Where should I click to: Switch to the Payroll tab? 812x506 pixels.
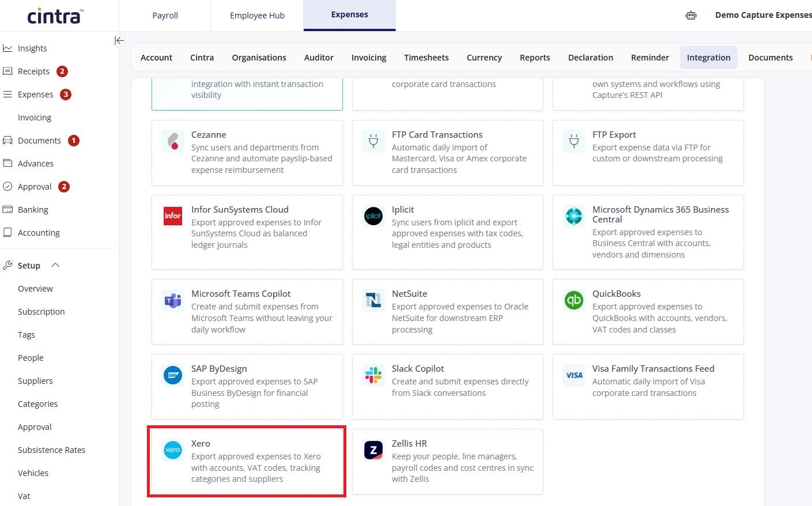click(165, 16)
